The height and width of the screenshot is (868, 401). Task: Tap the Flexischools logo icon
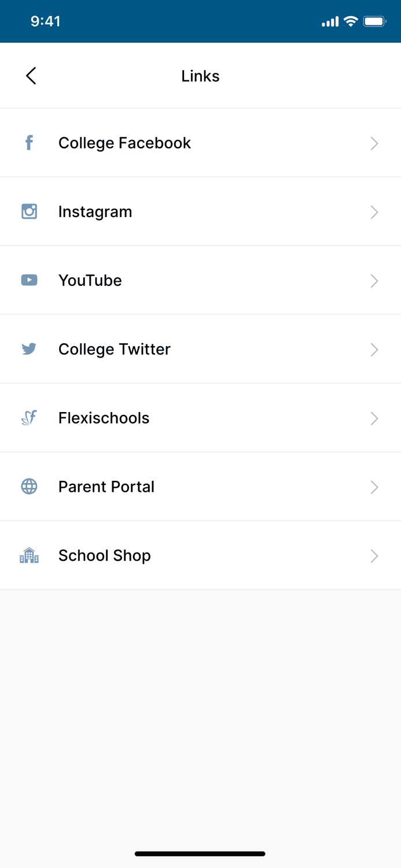(x=29, y=418)
